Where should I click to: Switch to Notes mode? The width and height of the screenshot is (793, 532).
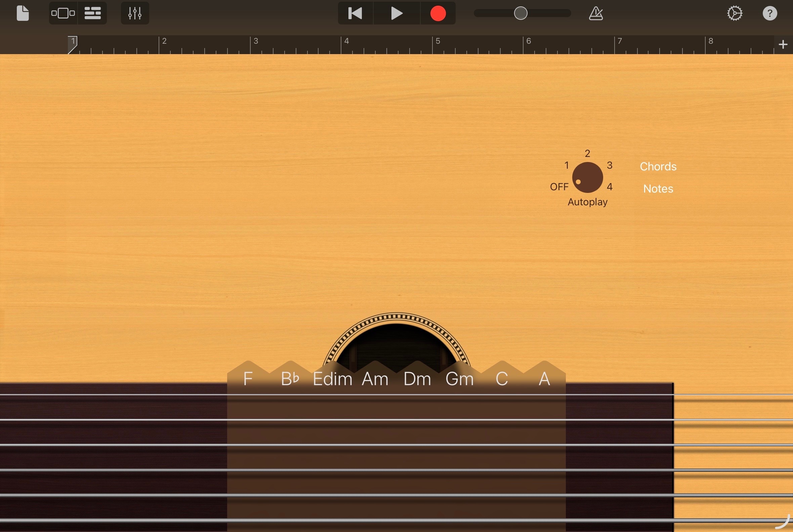pos(658,189)
